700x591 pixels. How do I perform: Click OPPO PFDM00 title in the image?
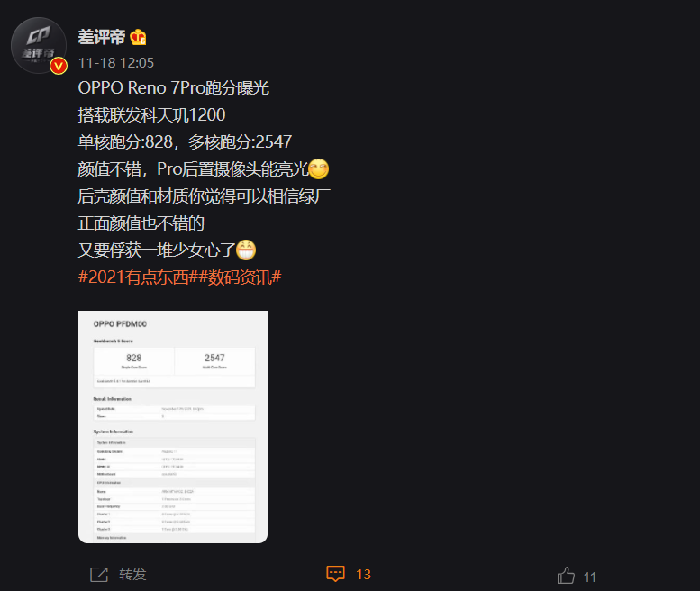click(x=120, y=324)
